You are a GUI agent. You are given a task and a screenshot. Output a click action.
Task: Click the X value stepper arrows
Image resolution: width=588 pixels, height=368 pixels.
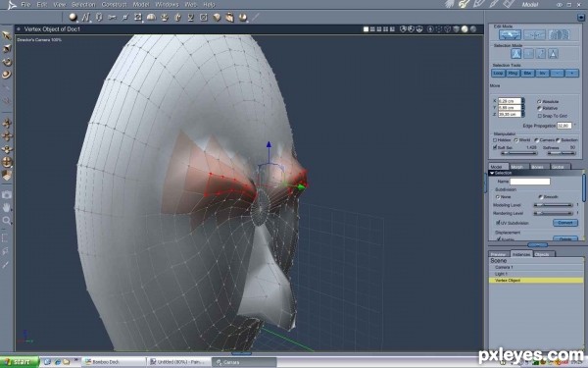tap(523, 101)
